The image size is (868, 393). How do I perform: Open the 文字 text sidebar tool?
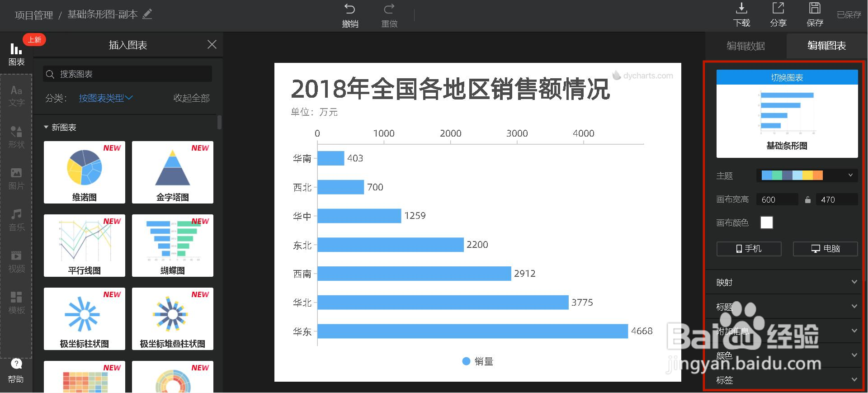[16, 95]
